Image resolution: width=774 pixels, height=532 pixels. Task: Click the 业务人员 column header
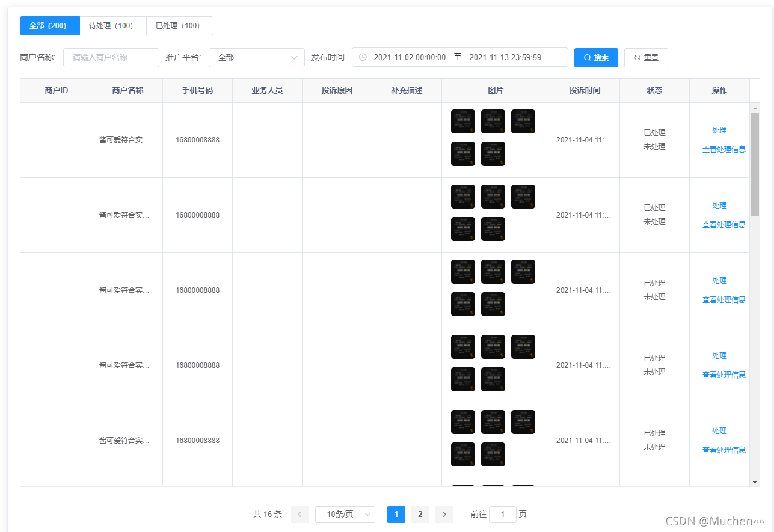coord(267,91)
